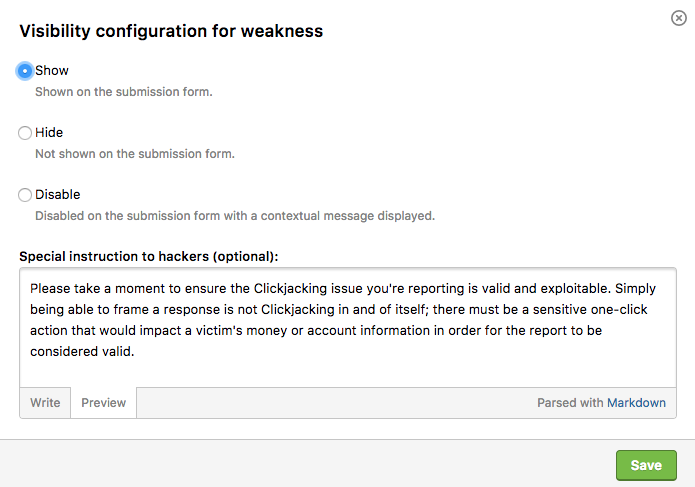Screen dimensions: 695x487
Task: Click the gray footer bar left of Save
Action: pos(300,464)
